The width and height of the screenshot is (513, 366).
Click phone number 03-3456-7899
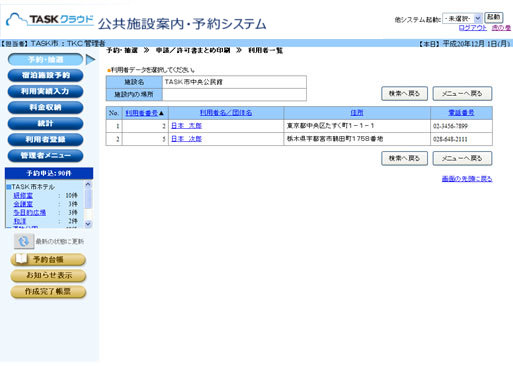coord(450,126)
